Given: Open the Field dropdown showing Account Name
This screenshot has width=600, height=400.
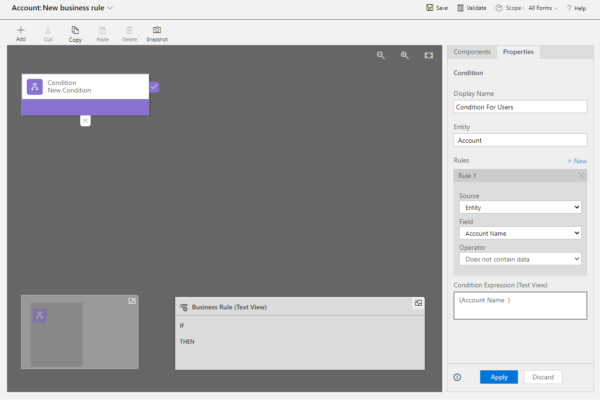Looking at the screenshot, I should [x=520, y=233].
